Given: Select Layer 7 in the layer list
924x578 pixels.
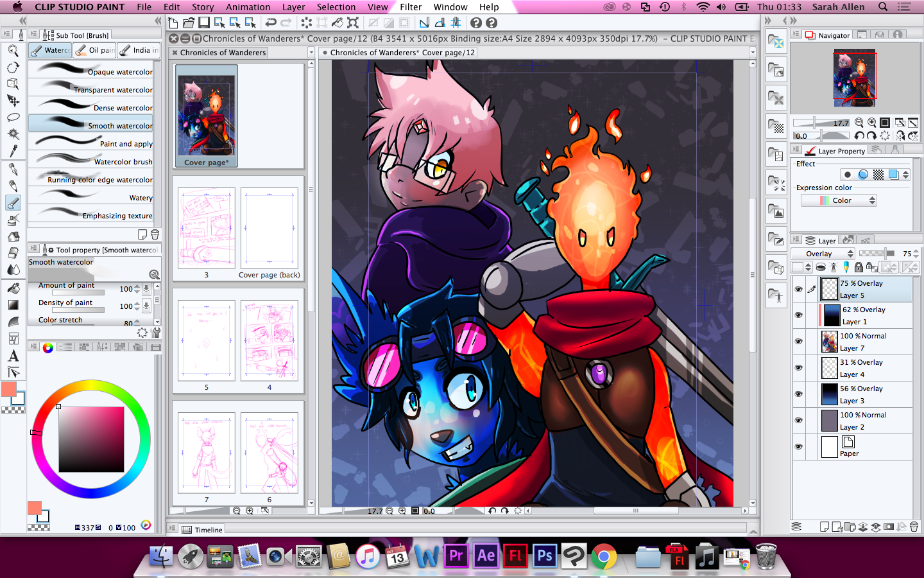Looking at the screenshot, I should tap(866, 342).
